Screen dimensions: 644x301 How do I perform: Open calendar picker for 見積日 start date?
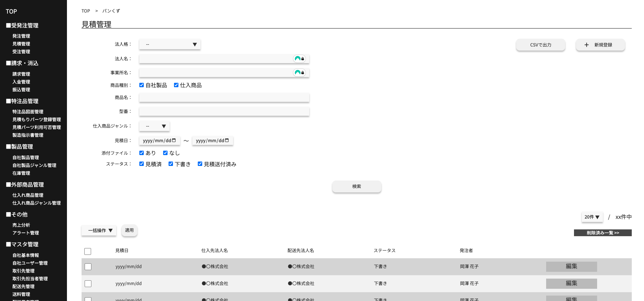click(174, 140)
